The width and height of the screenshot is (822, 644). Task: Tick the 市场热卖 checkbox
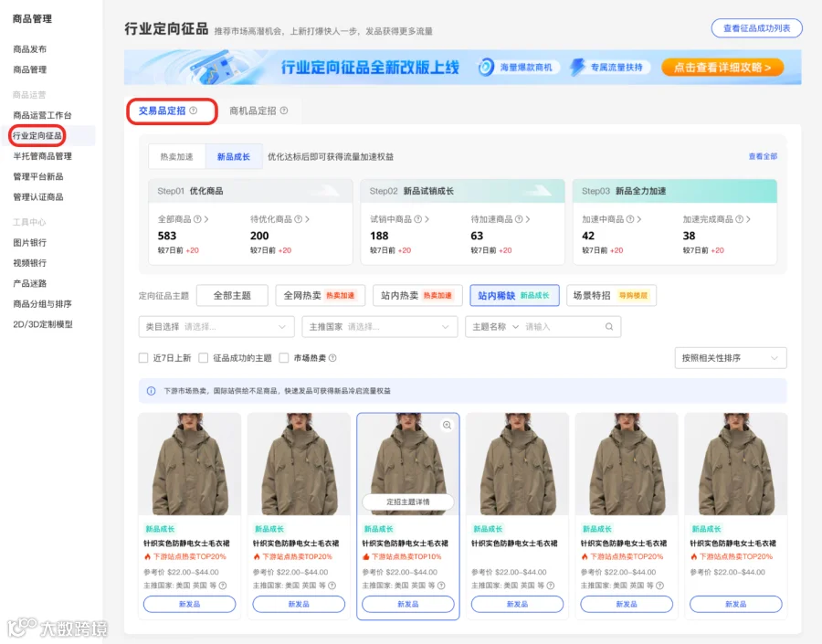[284, 358]
